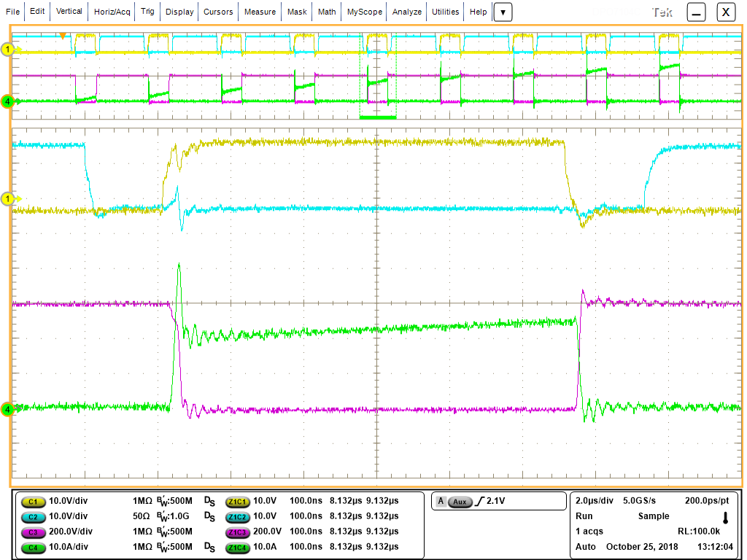This screenshot has width=747, height=560.
Task: Select the C4 channel badge
Action: (32, 546)
